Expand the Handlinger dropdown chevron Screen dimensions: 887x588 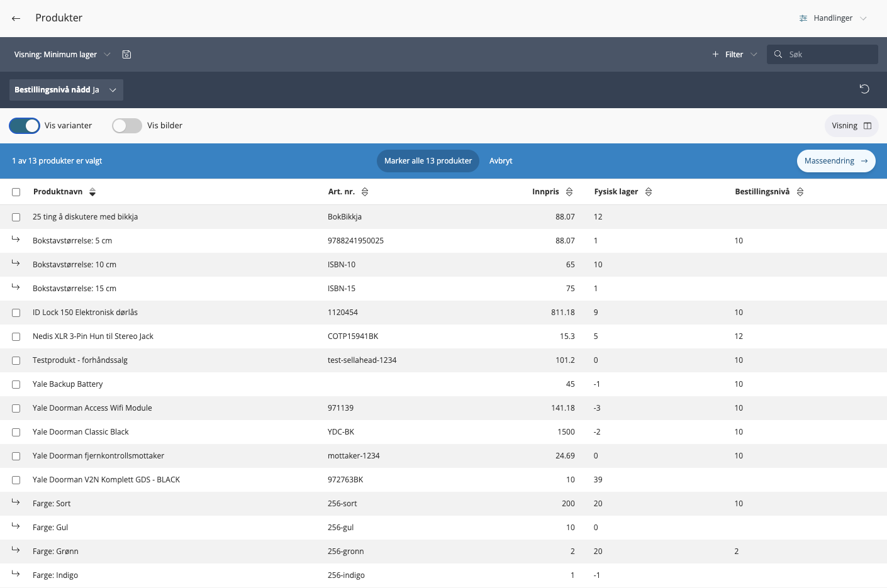pyautogui.click(x=863, y=18)
